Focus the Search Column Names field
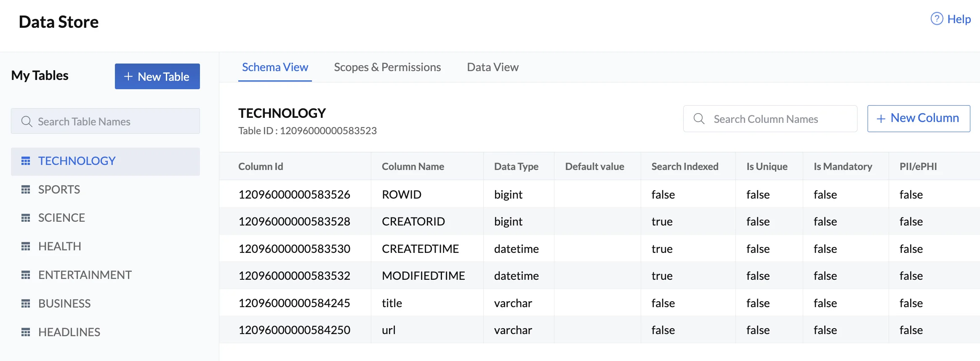 (779, 119)
